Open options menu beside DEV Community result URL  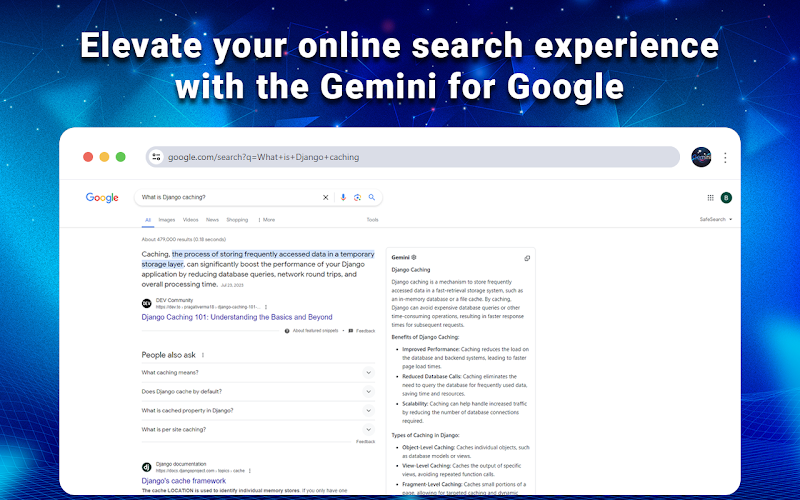coord(266,307)
